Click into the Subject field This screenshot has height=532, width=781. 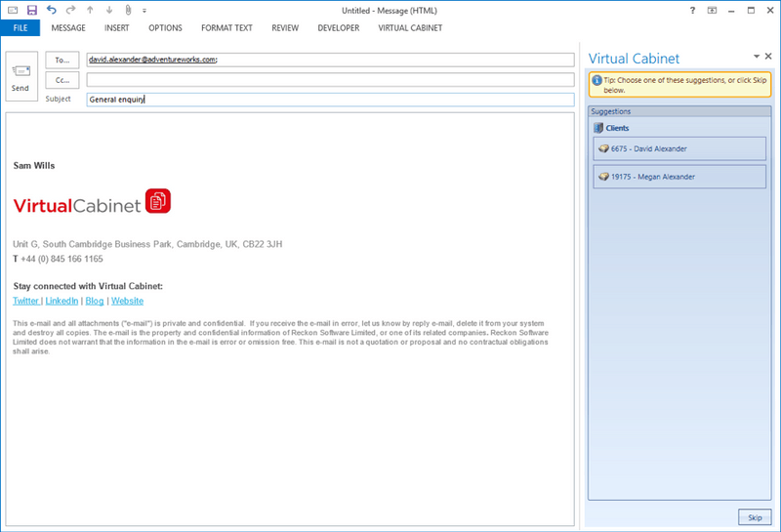(330, 100)
